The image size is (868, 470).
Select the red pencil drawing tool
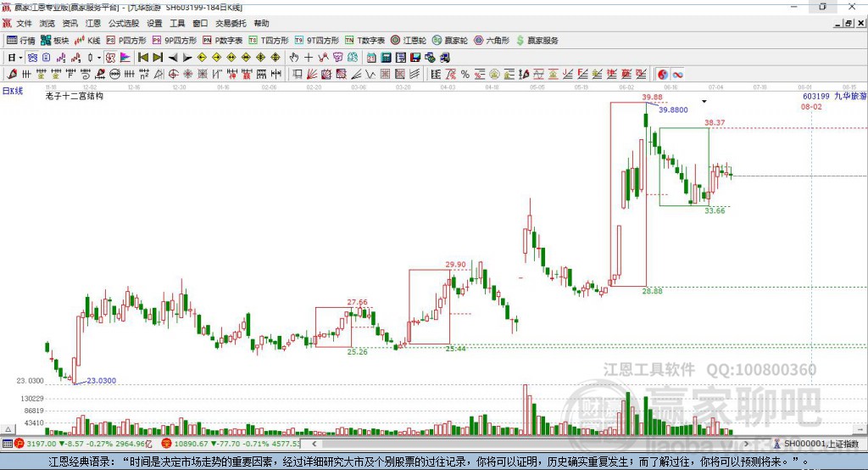[x=12, y=75]
